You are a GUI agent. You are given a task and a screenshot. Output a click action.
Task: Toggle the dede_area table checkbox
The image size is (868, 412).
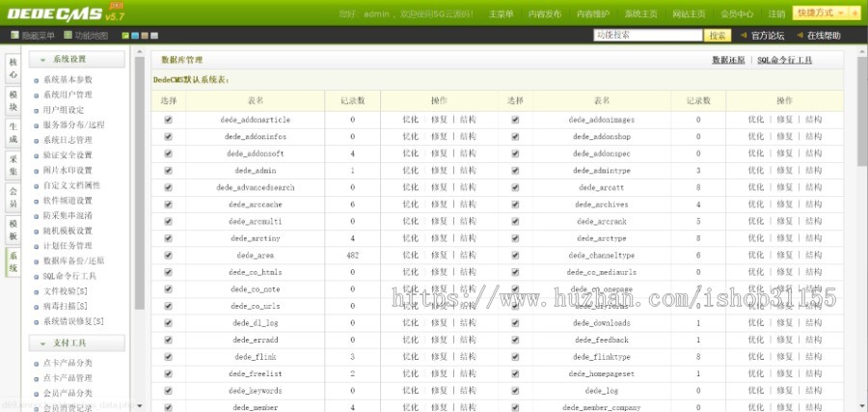(168, 256)
